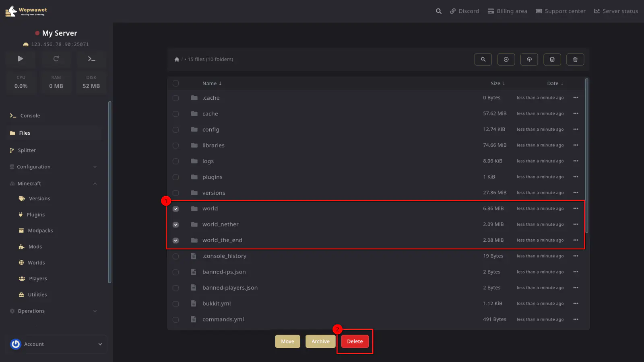Uncheck the world folder checkbox
Viewport: 644px width, 362px height.
176,209
